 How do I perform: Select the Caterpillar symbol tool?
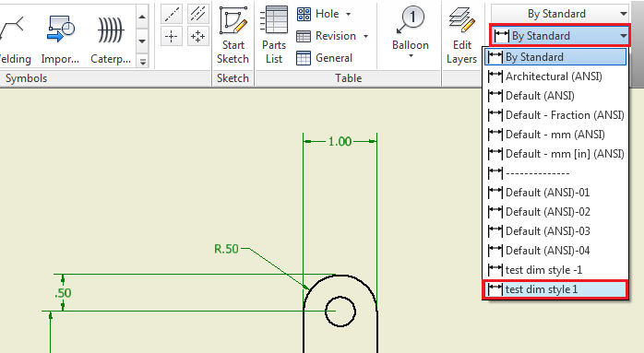pyautogui.click(x=111, y=39)
